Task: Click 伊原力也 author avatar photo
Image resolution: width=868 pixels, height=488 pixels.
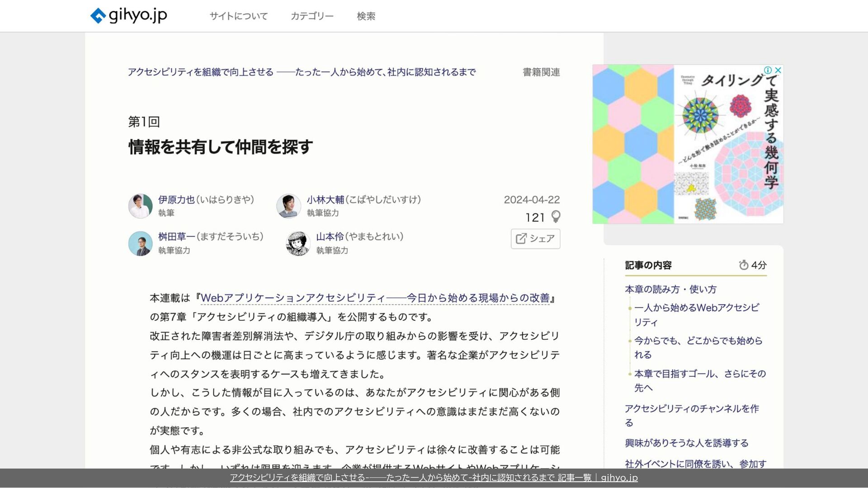Action: coord(140,206)
